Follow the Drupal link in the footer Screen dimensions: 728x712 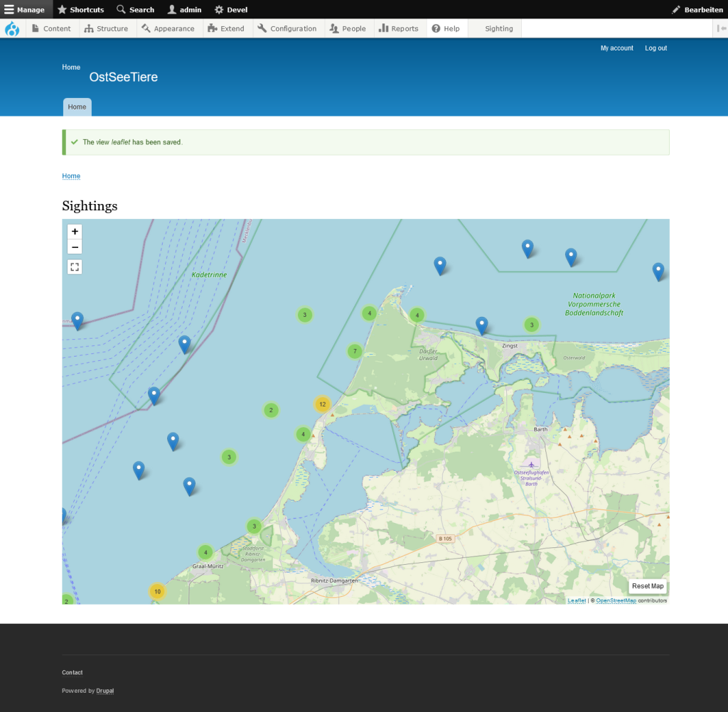pyautogui.click(x=105, y=691)
